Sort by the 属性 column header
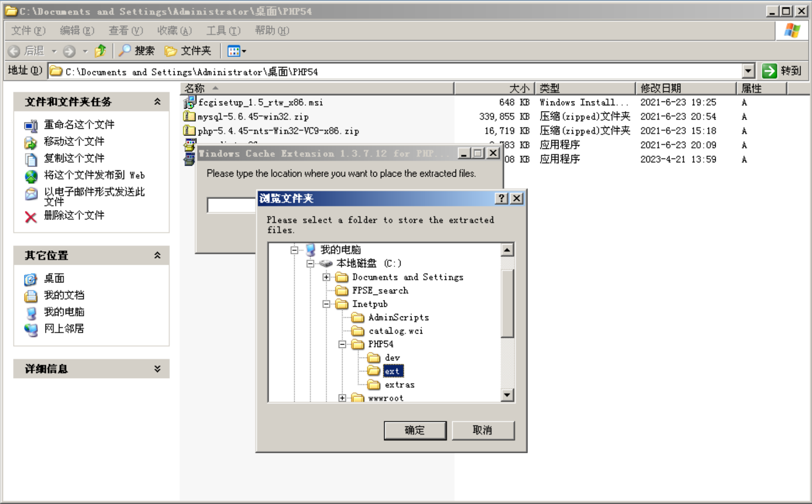The image size is (812, 504). coord(762,88)
